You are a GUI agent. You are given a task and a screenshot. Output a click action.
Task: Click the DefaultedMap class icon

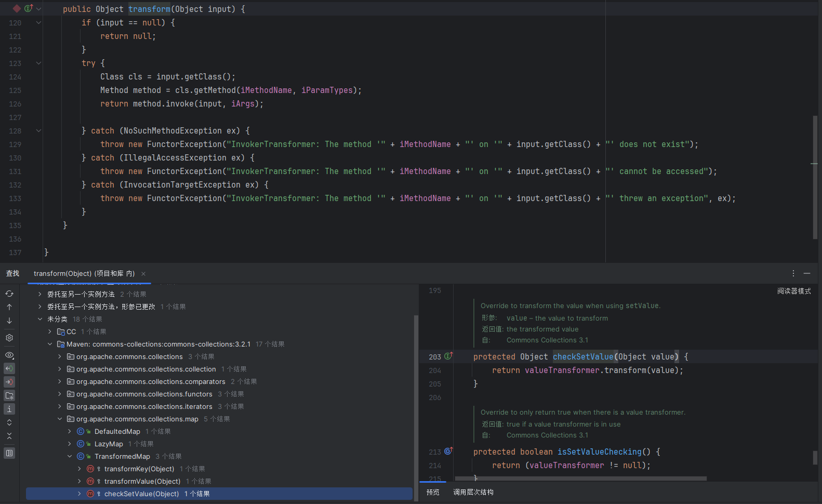pyautogui.click(x=81, y=431)
